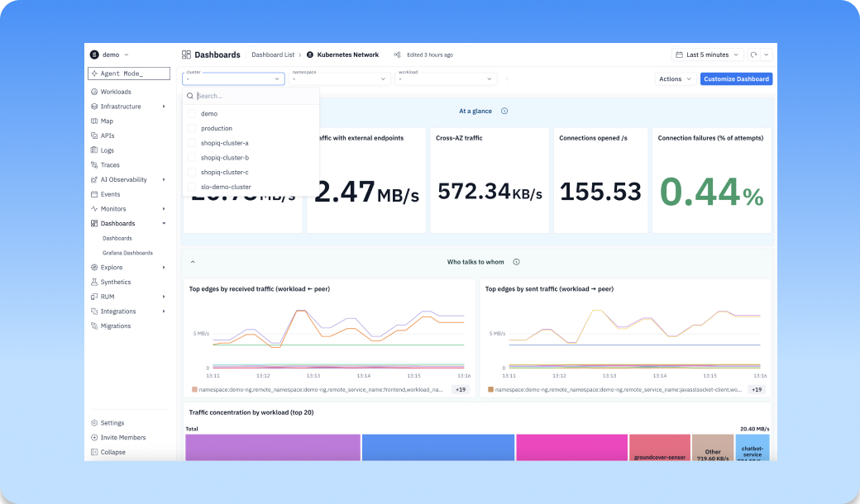Click the legend color swatch under received traffic chart
The image size is (860, 504).
pos(194,389)
